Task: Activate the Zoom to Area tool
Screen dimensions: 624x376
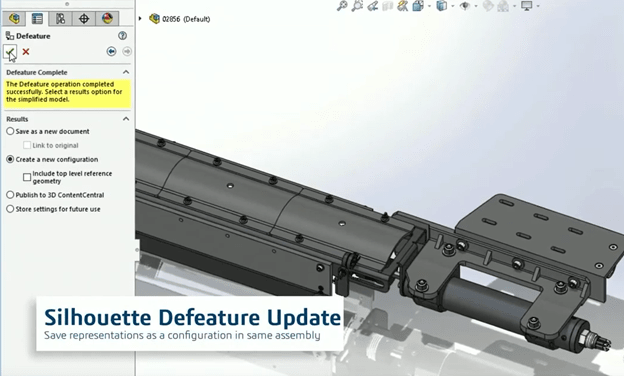Action: (x=357, y=6)
